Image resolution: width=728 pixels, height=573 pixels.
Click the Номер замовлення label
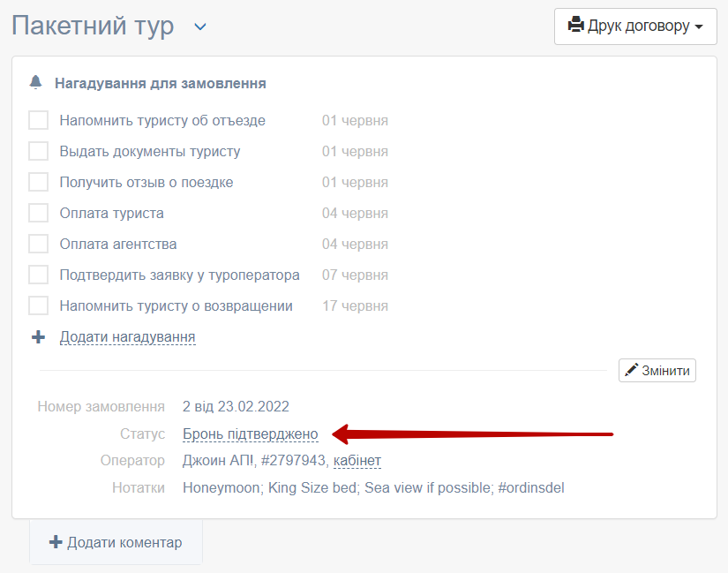coord(101,407)
